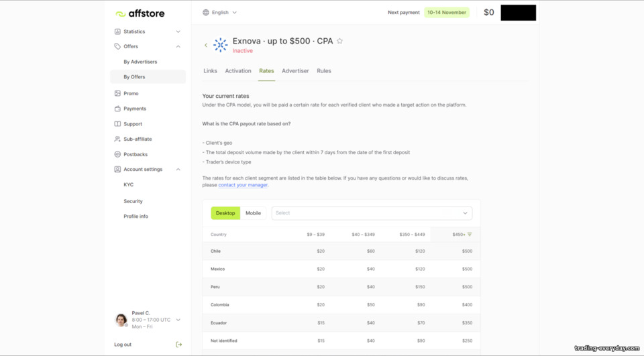Click the Not identified row label

(224, 341)
